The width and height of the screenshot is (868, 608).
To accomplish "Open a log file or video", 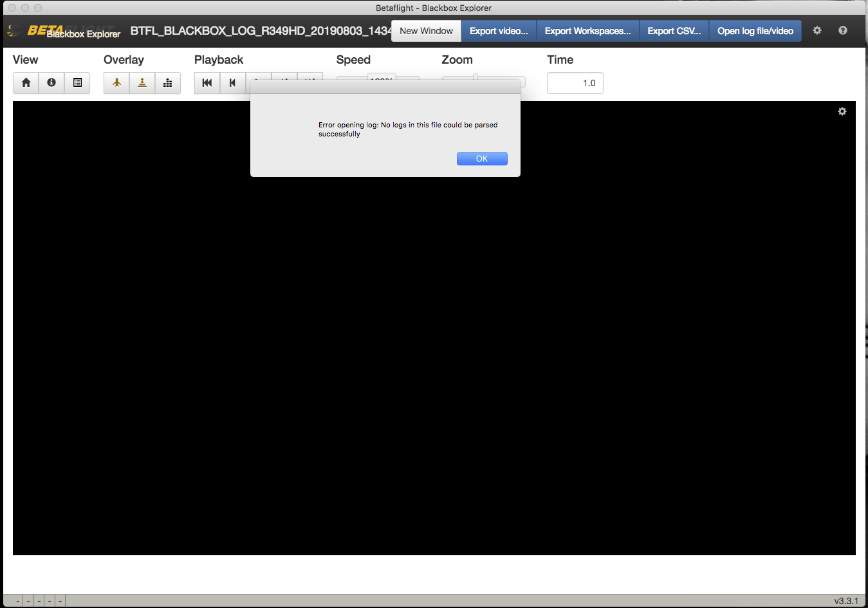I will [x=755, y=30].
